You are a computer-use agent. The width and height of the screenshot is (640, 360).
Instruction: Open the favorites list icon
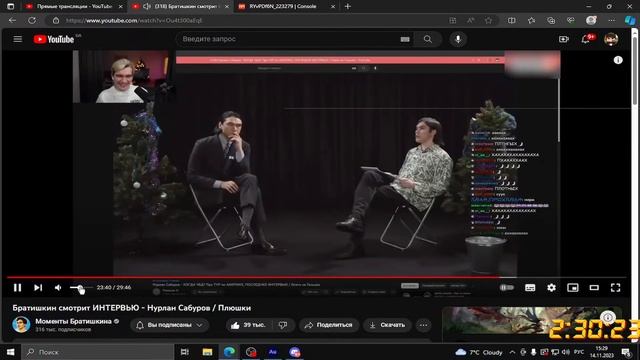(531, 20)
